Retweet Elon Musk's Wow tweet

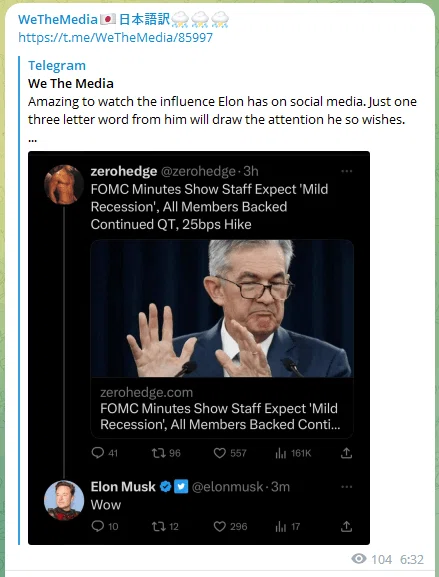click(159, 526)
